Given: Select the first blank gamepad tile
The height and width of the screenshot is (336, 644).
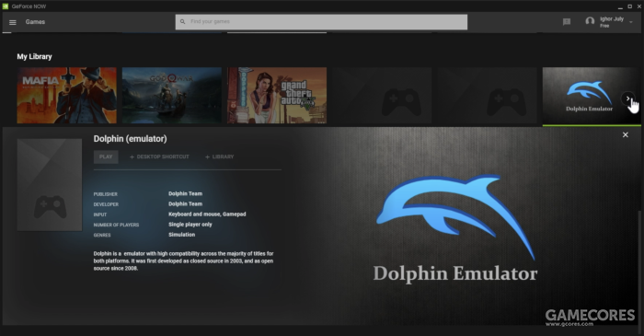Looking at the screenshot, I should 382,96.
